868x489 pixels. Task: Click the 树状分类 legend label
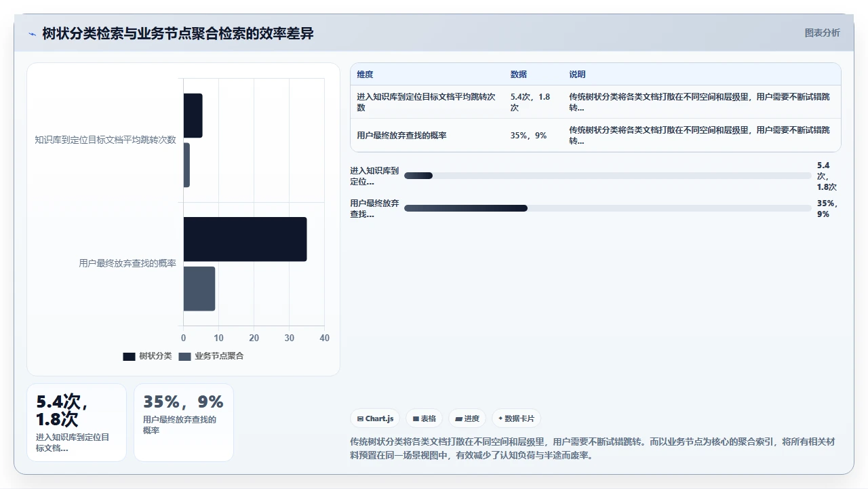pyautogui.click(x=155, y=357)
